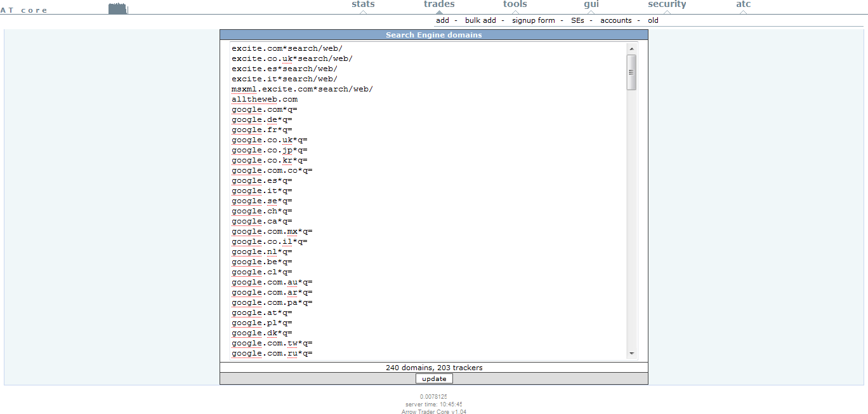The height and width of the screenshot is (414, 868).
Task: Click the google.pl*q= line
Action: click(x=262, y=323)
